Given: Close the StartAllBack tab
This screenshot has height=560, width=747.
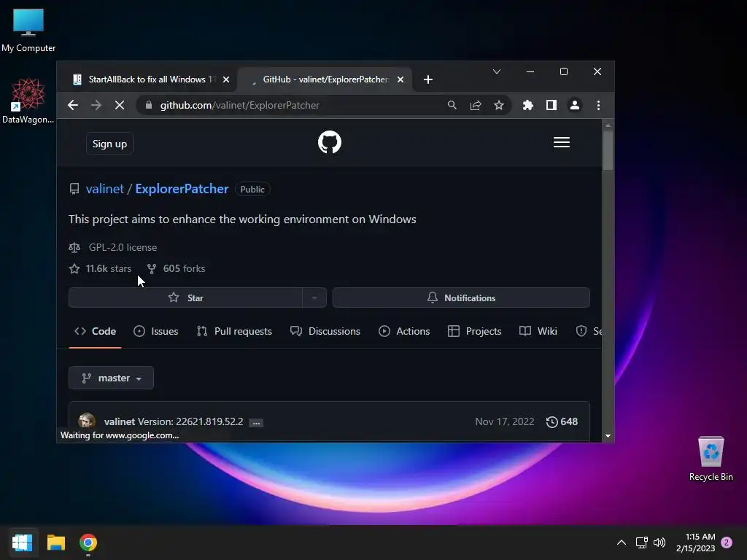Looking at the screenshot, I should tap(226, 79).
